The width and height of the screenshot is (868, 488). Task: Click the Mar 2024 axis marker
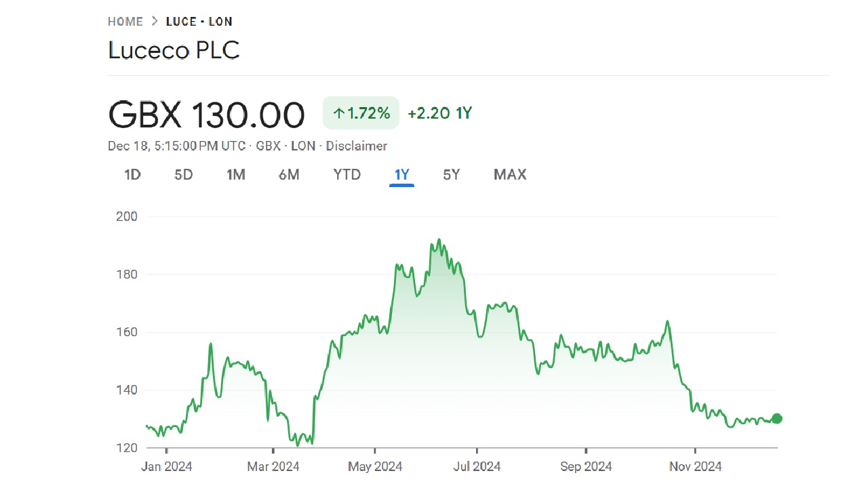point(273,466)
